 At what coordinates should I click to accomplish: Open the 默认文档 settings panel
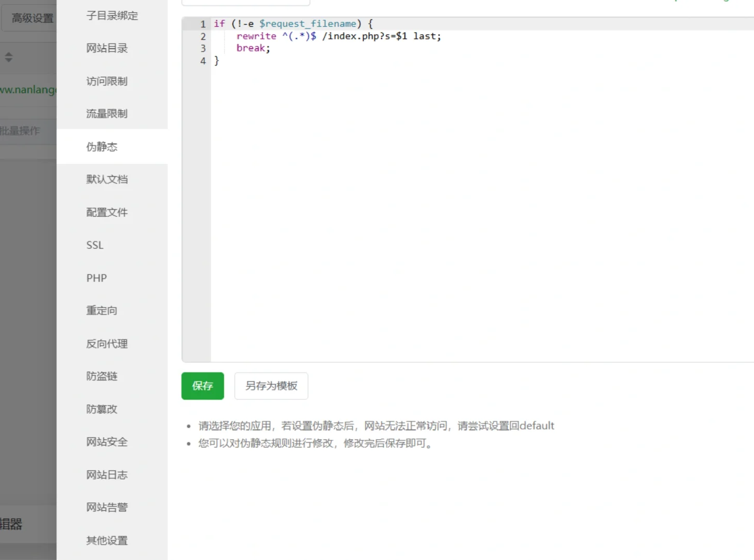[x=106, y=179]
